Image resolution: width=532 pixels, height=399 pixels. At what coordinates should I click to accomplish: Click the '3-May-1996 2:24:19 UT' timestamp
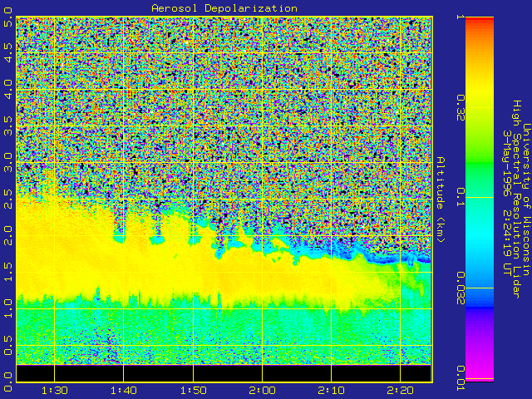(x=506, y=203)
